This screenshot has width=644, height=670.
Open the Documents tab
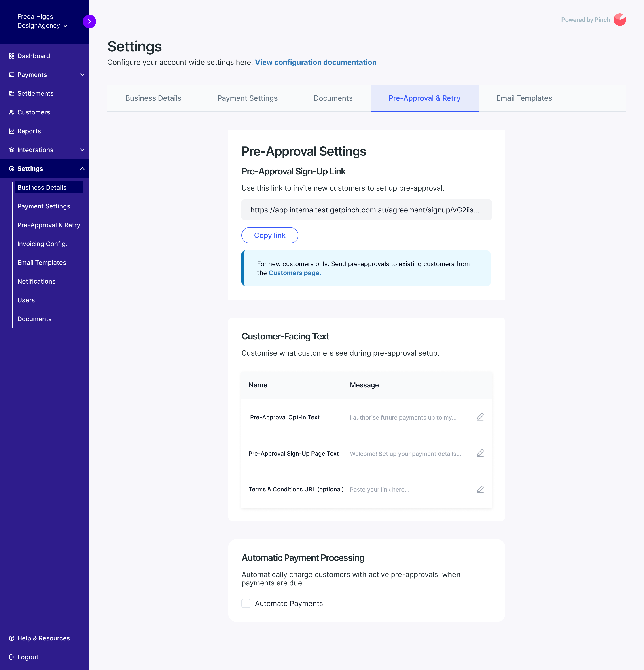pyautogui.click(x=333, y=98)
